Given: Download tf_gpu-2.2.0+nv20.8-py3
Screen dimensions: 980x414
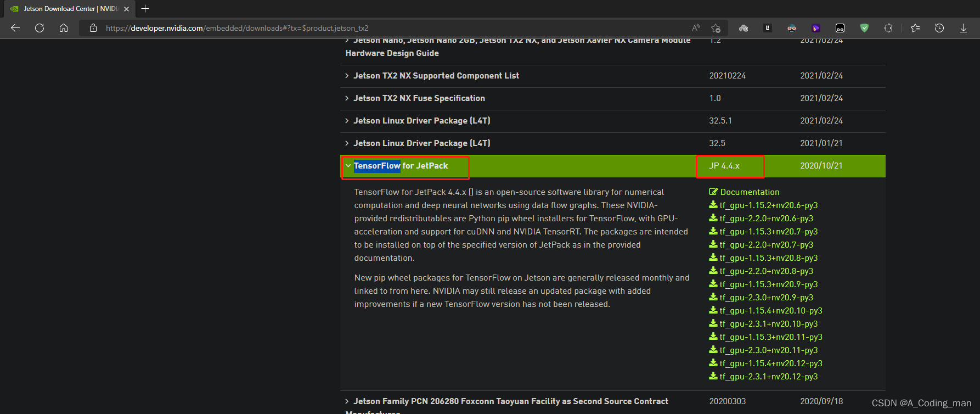Looking at the screenshot, I should click(x=761, y=271).
